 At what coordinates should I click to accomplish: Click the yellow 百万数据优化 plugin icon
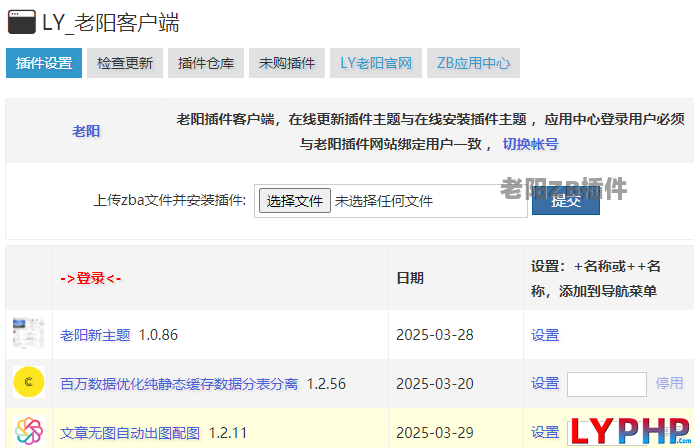click(28, 383)
